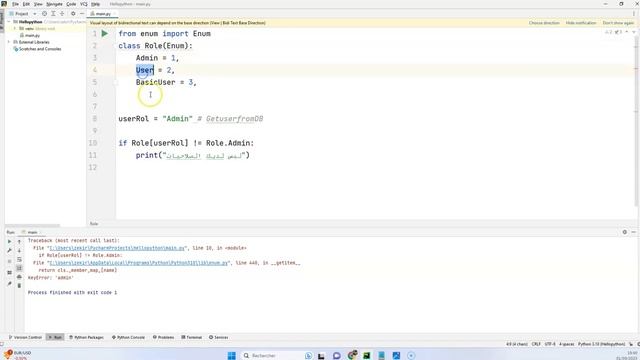This screenshot has height=360, width=640.
Task: Open the Edit menu
Action: [x=26, y=4]
